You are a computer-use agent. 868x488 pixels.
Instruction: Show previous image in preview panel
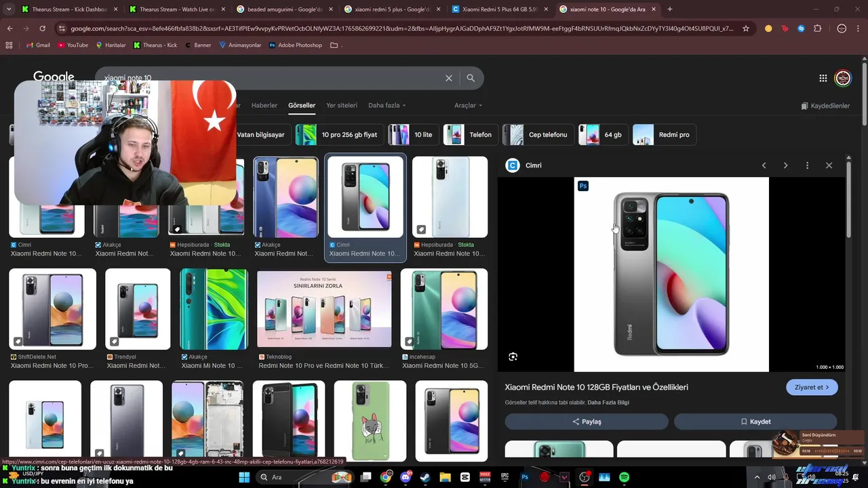point(764,165)
